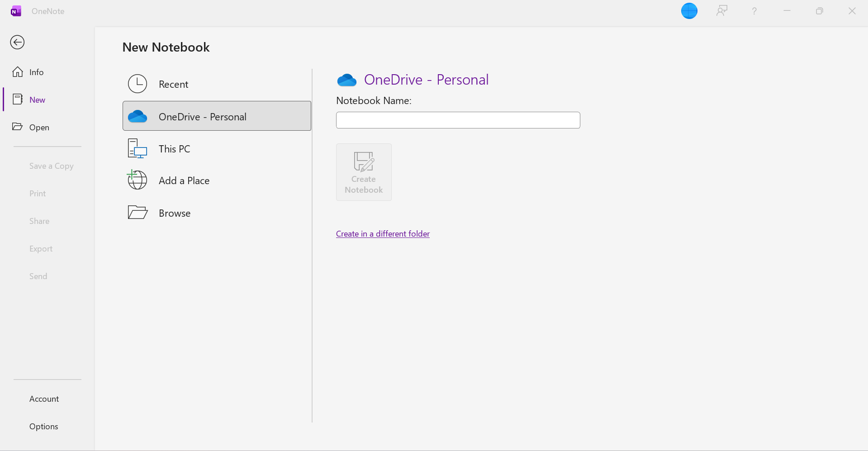Viewport: 868px width, 451px height.
Task: Choose This PC as notebook location
Action: pos(217,149)
